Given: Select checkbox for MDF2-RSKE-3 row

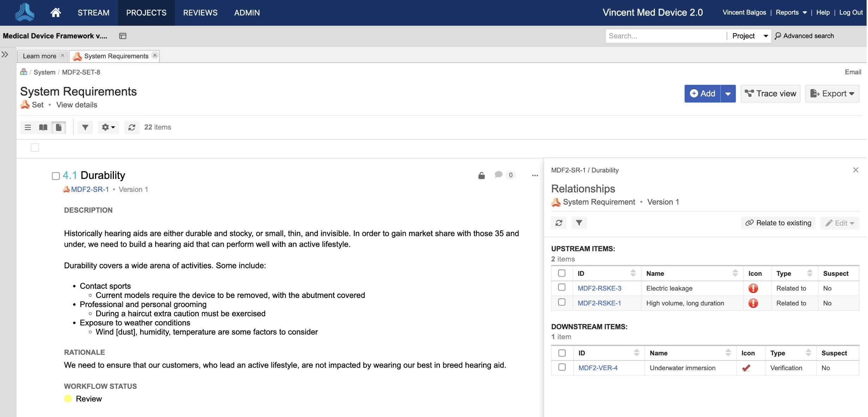Looking at the screenshot, I should tap(562, 288).
